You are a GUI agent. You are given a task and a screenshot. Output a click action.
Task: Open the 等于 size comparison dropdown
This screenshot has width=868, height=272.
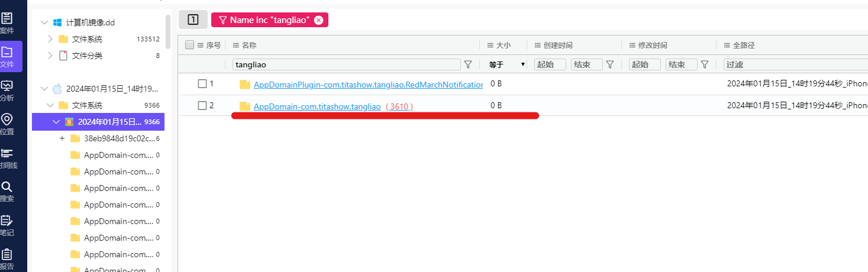coord(507,64)
